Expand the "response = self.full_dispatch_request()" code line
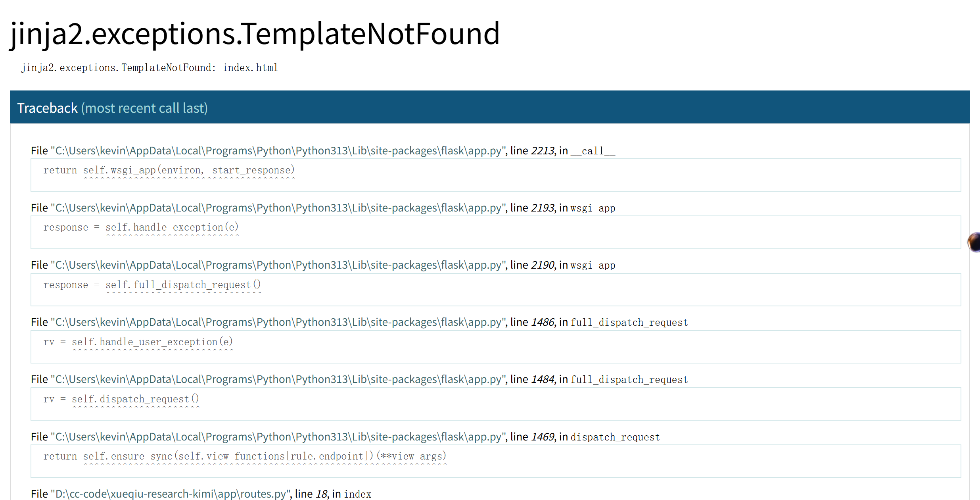Image resolution: width=980 pixels, height=500 pixels. (x=152, y=285)
